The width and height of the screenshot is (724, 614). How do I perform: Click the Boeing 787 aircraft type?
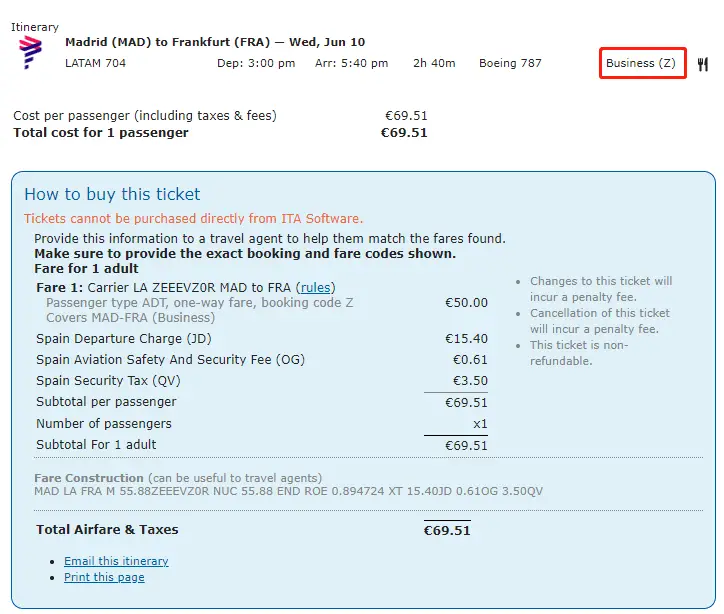[510, 63]
